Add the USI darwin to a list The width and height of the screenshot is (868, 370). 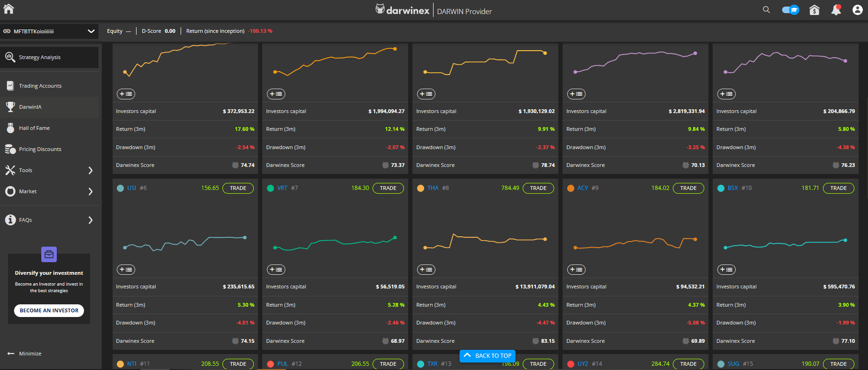point(126,270)
